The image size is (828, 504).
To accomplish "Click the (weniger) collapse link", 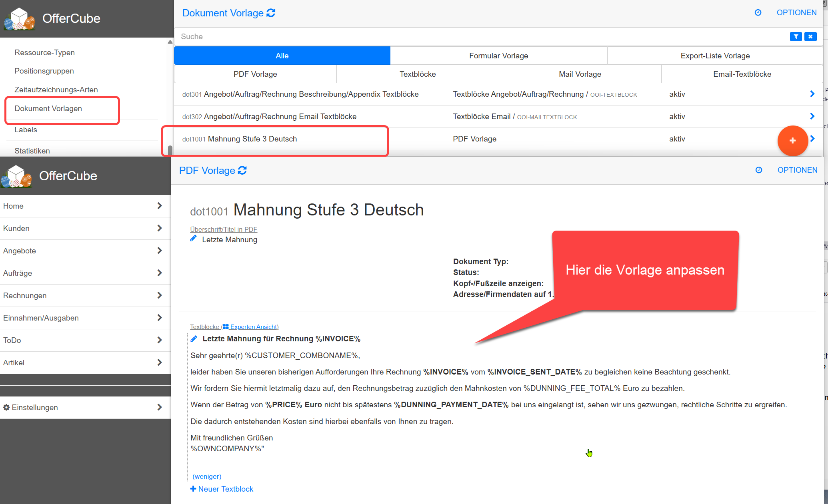I will tap(207, 476).
